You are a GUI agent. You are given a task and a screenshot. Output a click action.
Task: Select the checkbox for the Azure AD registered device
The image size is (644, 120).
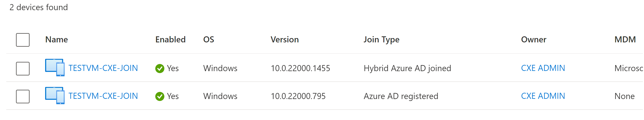23,96
